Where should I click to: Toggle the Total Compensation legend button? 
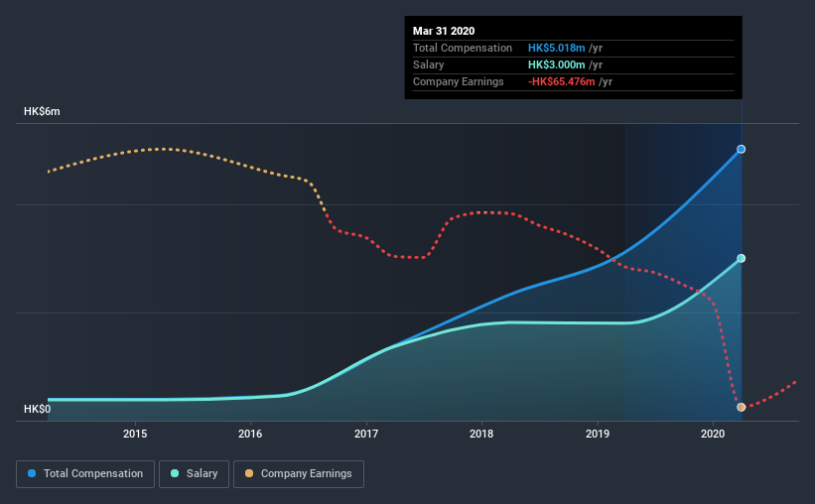(85, 474)
